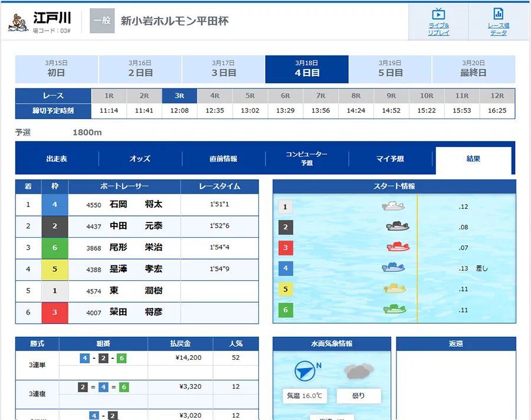Select the 初日 March 15 date tab
The image size is (531, 420).
coord(56,69)
